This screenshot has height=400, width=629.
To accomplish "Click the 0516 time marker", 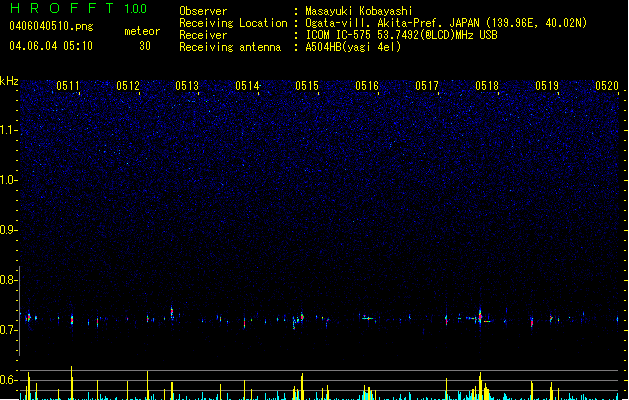I will pyautogui.click(x=367, y=86).
